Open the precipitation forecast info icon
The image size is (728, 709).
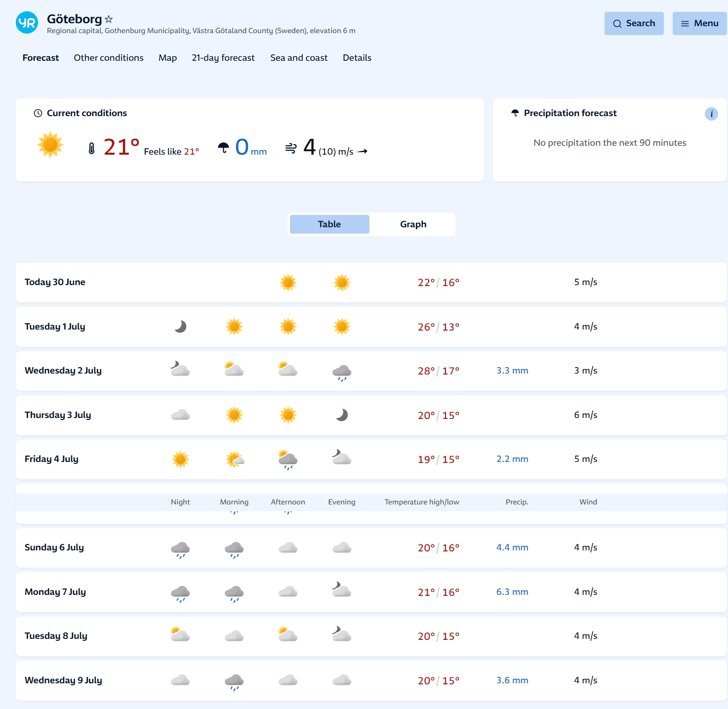tap(711, 114)
